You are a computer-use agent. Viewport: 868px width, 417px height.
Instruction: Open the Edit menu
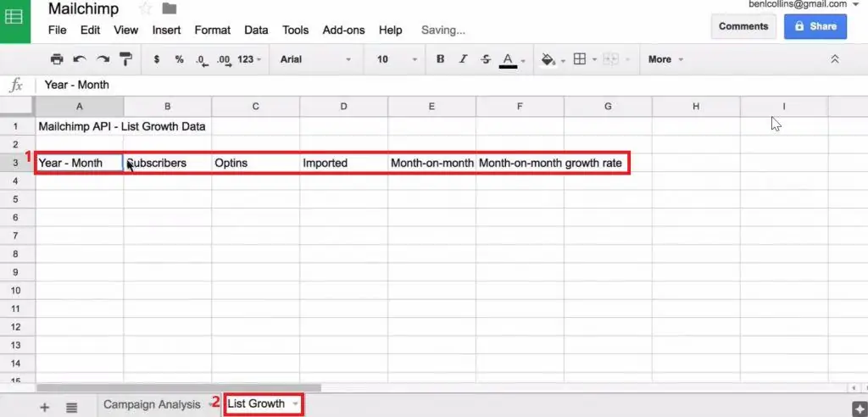[x=90, y=31]
